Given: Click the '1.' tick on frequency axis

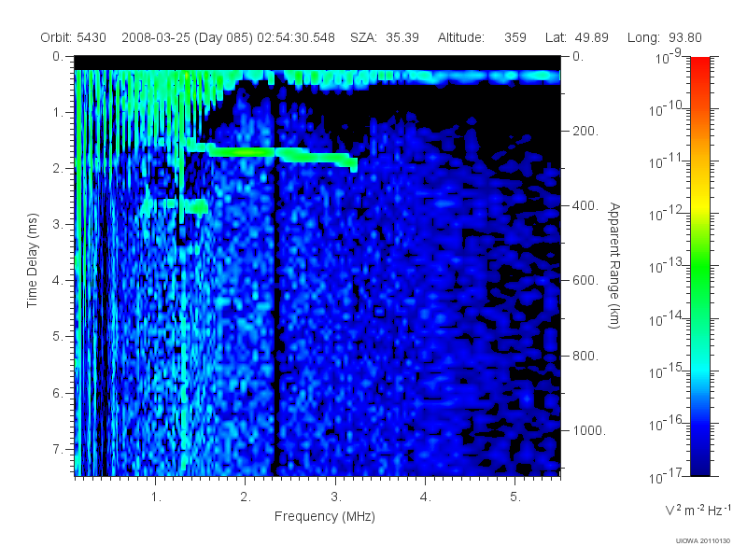Looking at the screenshot, I should tap(156, 497).
